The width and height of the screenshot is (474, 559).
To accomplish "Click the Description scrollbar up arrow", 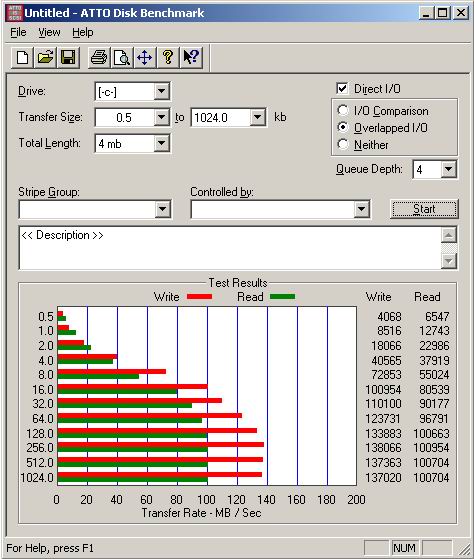I will pos(449,235).
